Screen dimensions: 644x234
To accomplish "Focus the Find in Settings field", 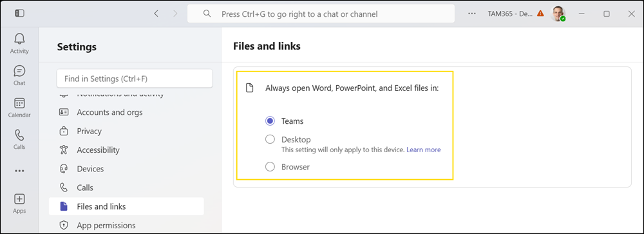I will [135, 78].
